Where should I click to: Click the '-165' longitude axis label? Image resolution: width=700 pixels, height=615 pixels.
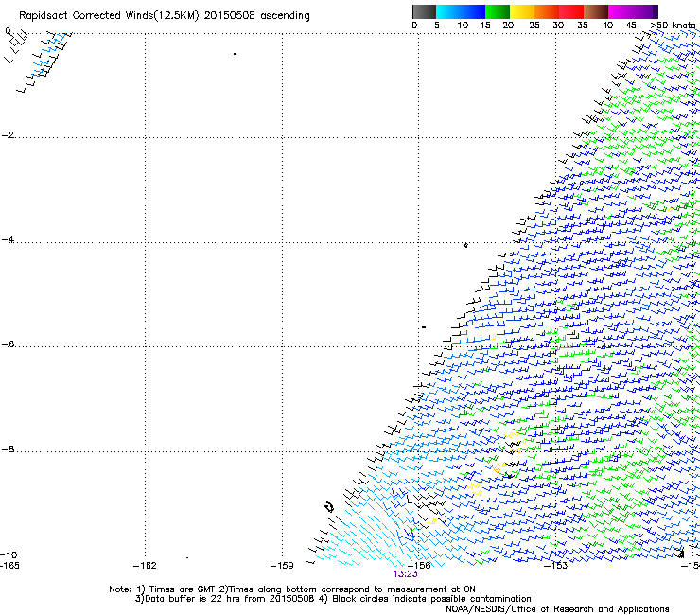[x=9, y=566]
